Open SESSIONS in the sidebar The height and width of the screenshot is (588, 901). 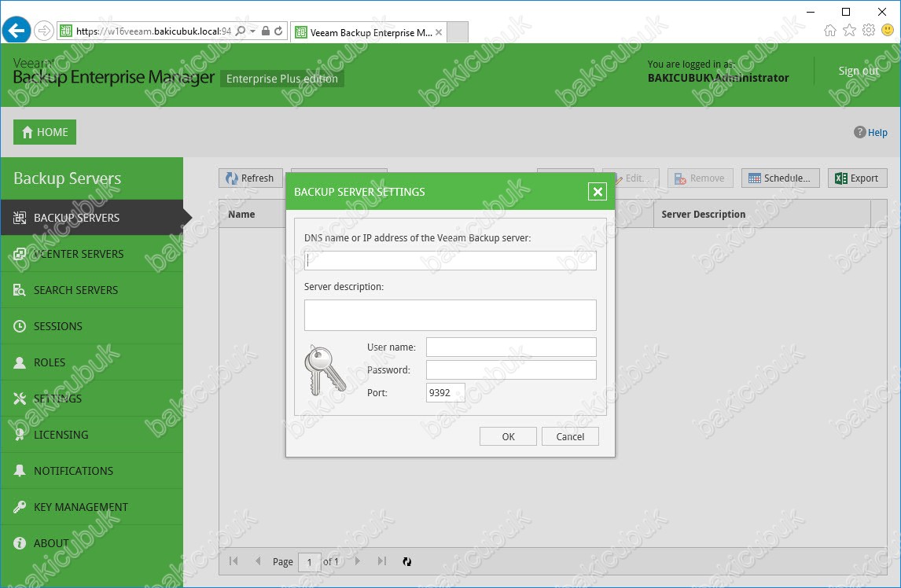pyautogui.click(x=92, y=326)
